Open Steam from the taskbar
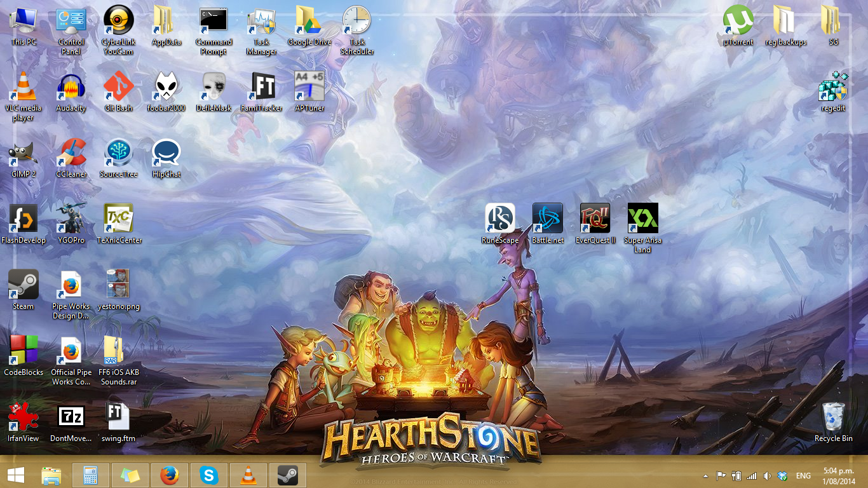The width and height of the screenshot is (868, 488). coord(288,475)
